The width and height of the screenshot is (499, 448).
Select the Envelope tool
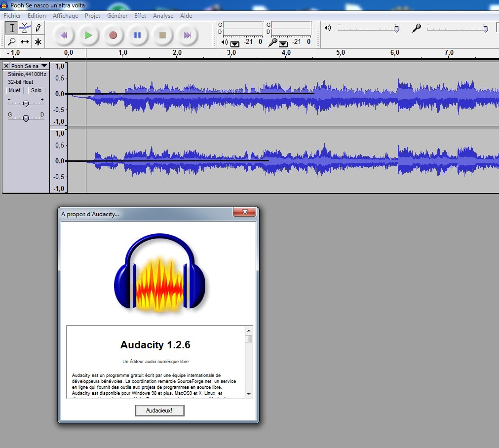coord(25,28)
